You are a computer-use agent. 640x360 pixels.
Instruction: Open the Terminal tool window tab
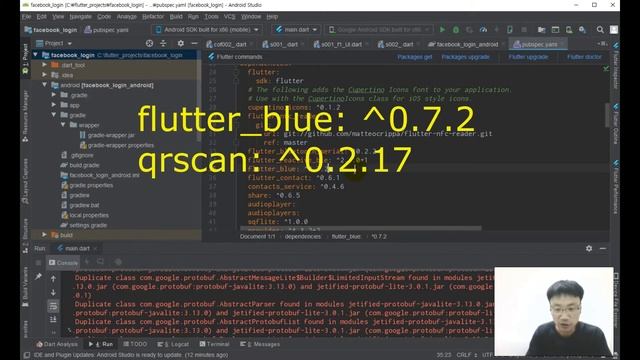(x=215, y=344)
